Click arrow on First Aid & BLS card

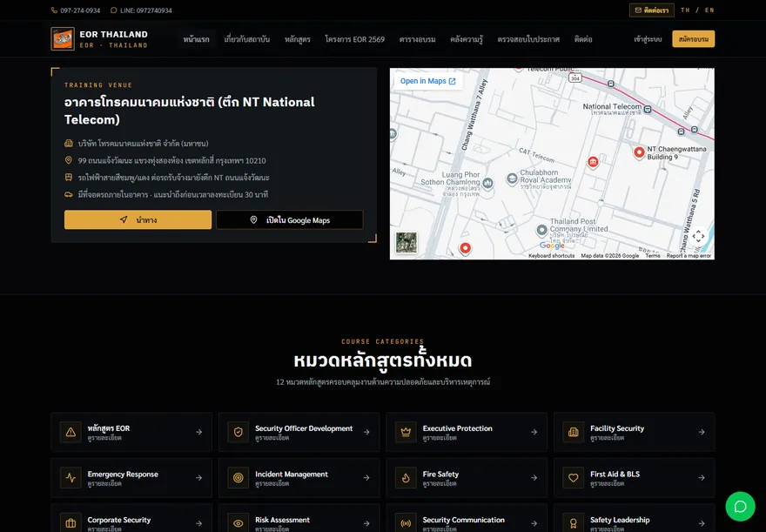tap(702, 478)
